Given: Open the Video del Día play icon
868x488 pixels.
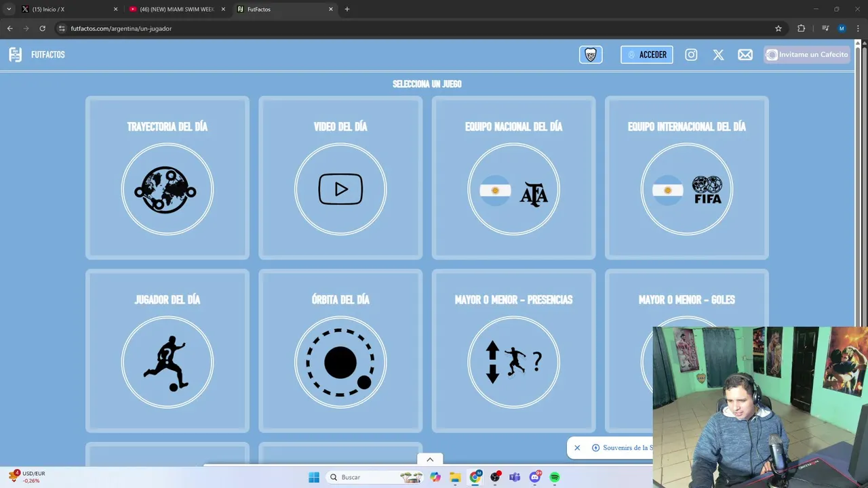Looking at the screenshot, I should [340, 189].
